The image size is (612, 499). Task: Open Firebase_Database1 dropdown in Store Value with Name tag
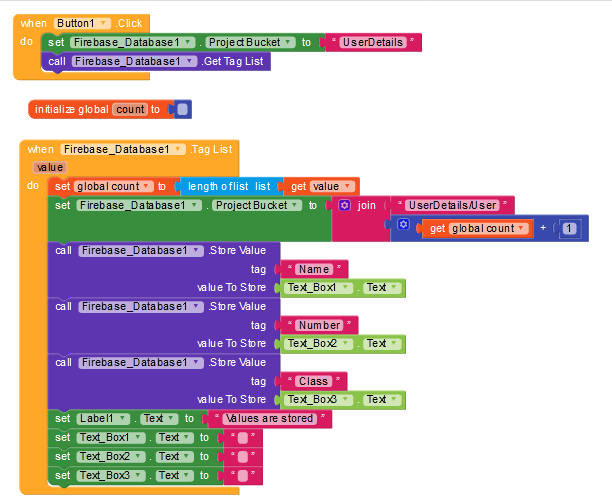point(141,250)
